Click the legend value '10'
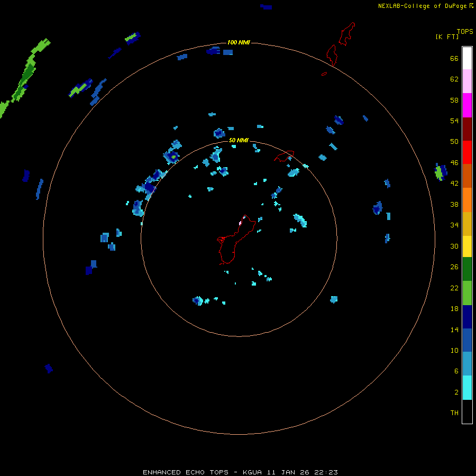This screenshot has width=476, height=476. point(454,350)
